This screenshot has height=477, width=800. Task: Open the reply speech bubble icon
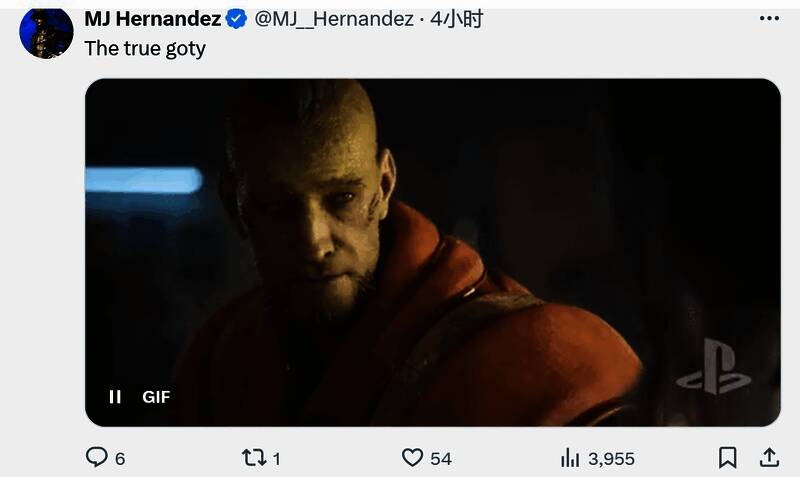point(96,457)
